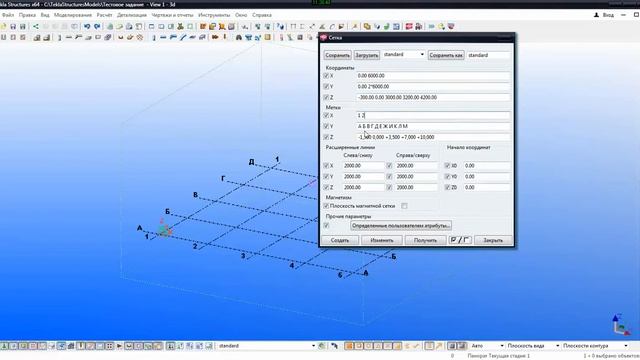The height and width of the screenshot is (360, 640).
Task: Toggle the Метки Y checkbox
Action: (326, 126)
